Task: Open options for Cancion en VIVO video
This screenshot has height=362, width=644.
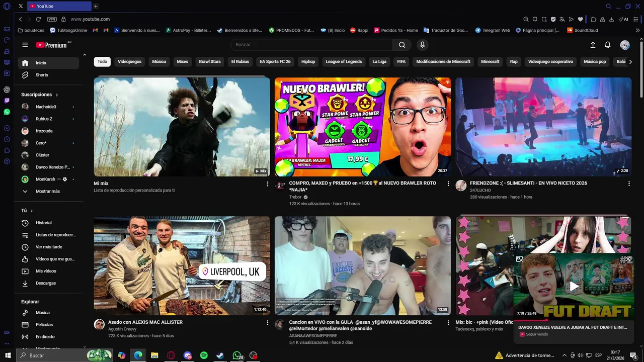Action: click(448, 323)
